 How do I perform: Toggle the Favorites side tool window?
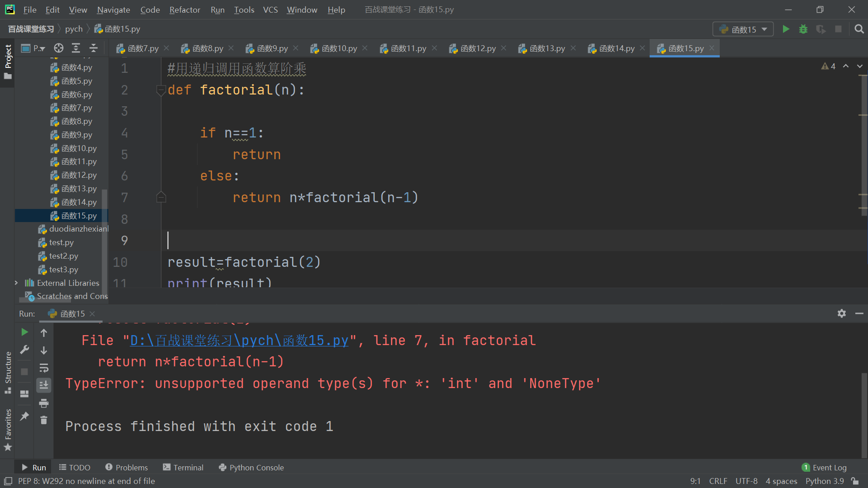pyautogui.click(x=8, y=430)
